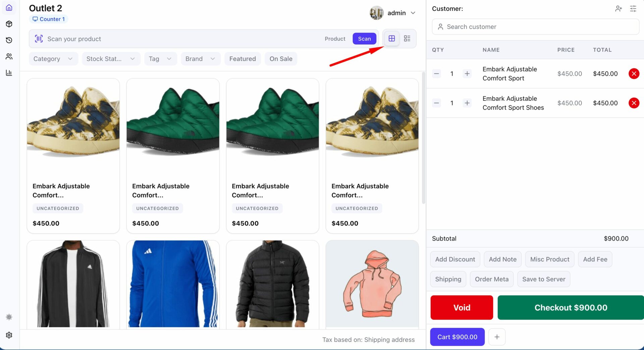Screen dimensions: 644x350
Task: Remove Comfort Sport Shoes item from cart
Action: tap(634, 103)
